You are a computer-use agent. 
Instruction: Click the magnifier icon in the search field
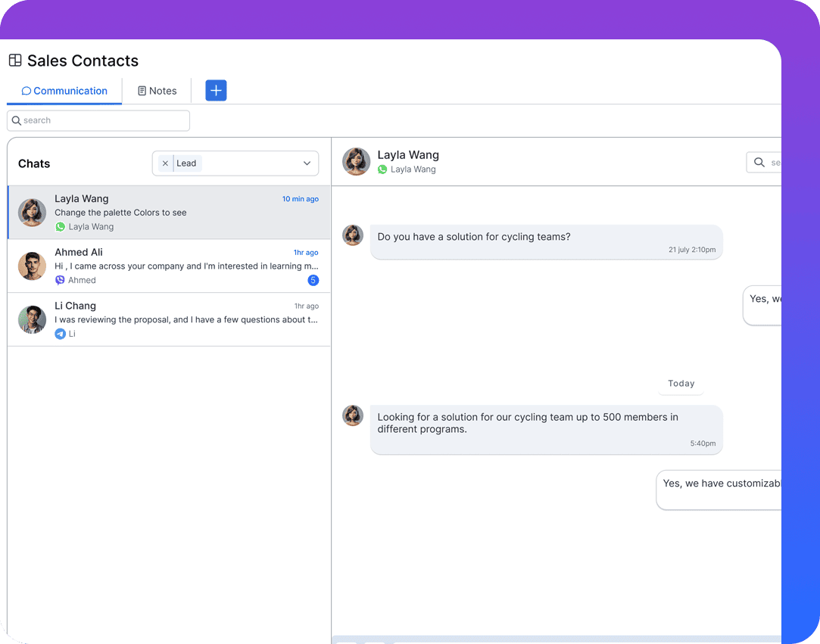coord(17,121)
